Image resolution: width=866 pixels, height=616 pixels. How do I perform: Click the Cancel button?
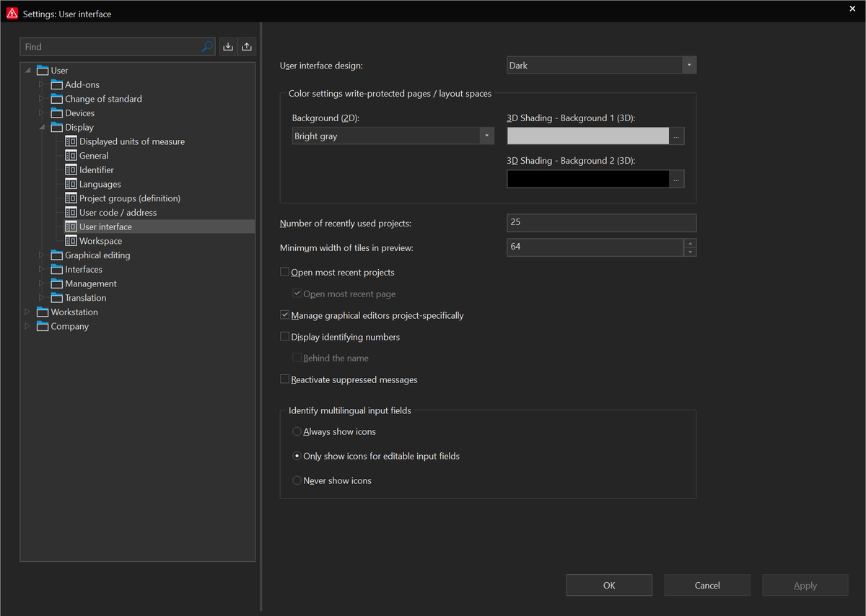click(707, 585)
